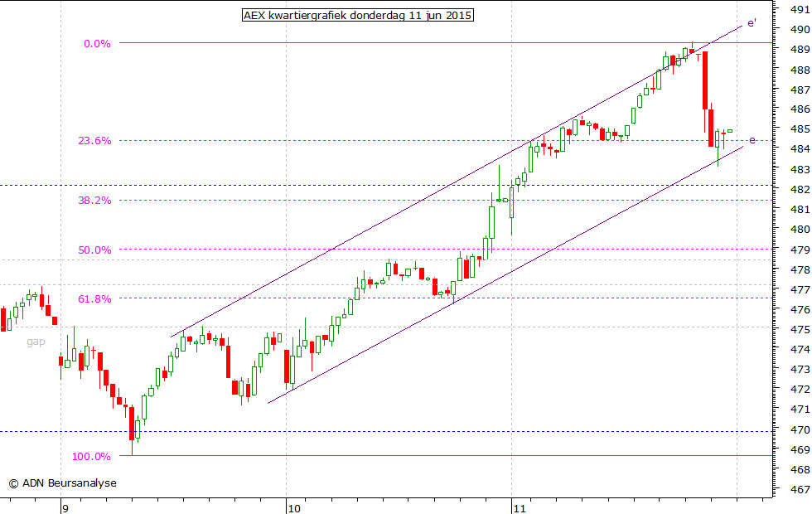812x514 pixels.
Task: Select the 100.0% Fibonacci level label
Action: 92,456
